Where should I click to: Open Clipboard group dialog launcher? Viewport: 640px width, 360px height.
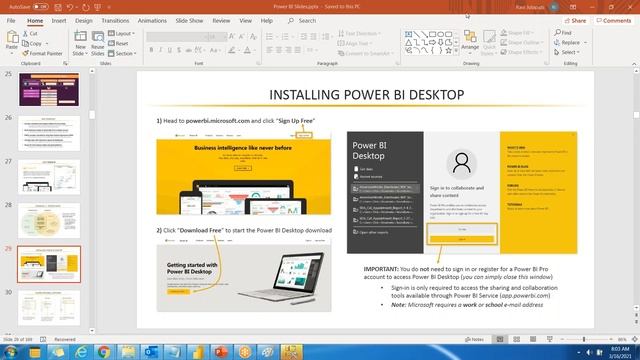coord(65,64)
